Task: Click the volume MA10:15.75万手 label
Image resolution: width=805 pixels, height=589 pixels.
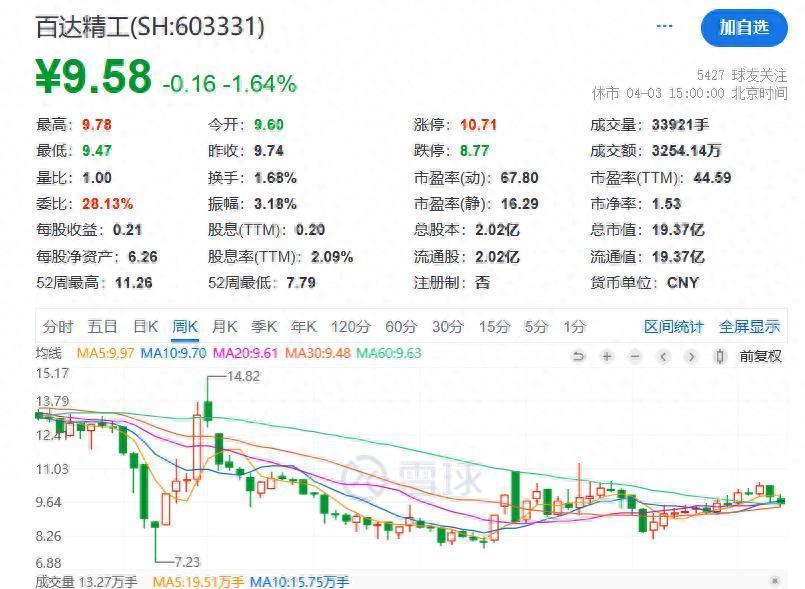Action: (x=299, y=581)
